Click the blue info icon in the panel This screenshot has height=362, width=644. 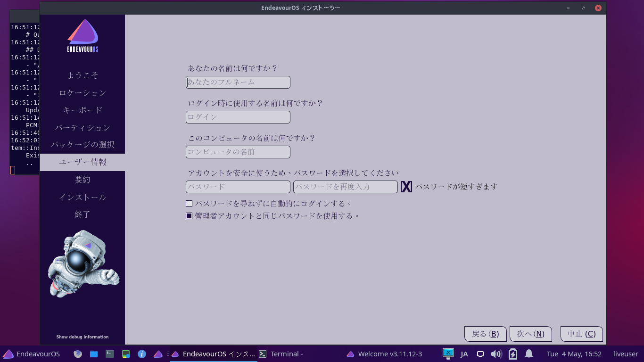[x=141, y=354]
